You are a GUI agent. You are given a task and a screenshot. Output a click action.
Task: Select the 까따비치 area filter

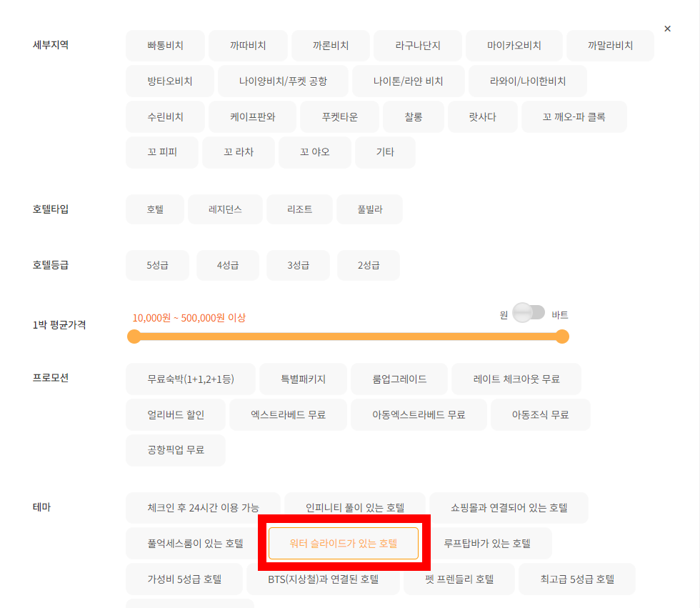[249, 46]
